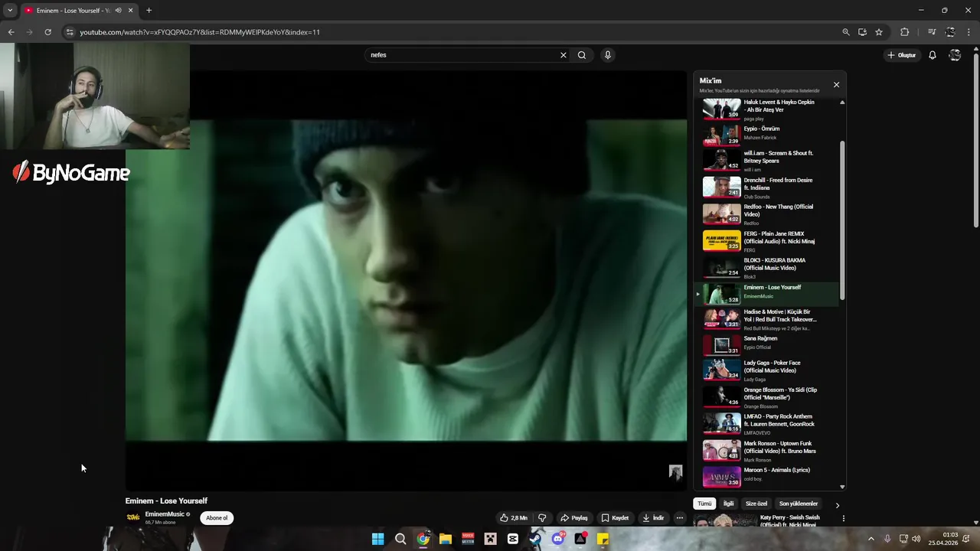Play Maroon 5 - Animals (Lyrics)
The image size is (980, 551).
[x=766, y=477]
